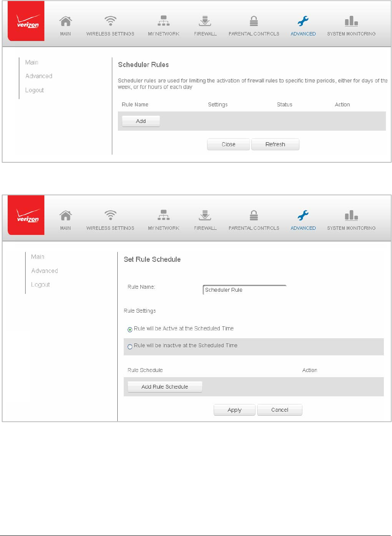Open the Firewall icon in the Set Rule Schedule screenshot
392x536 pixels.
tap(206, 216)
